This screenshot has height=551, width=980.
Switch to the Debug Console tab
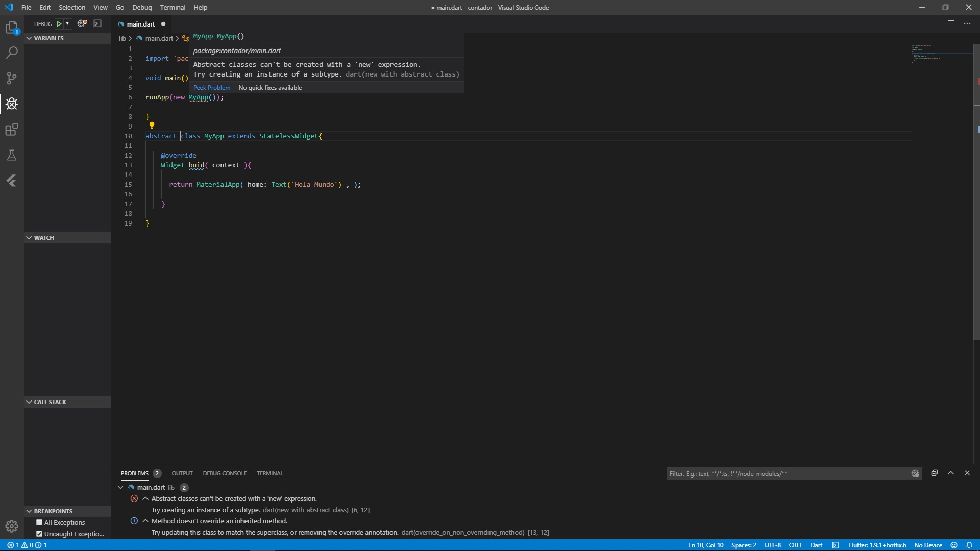(225, 473)
